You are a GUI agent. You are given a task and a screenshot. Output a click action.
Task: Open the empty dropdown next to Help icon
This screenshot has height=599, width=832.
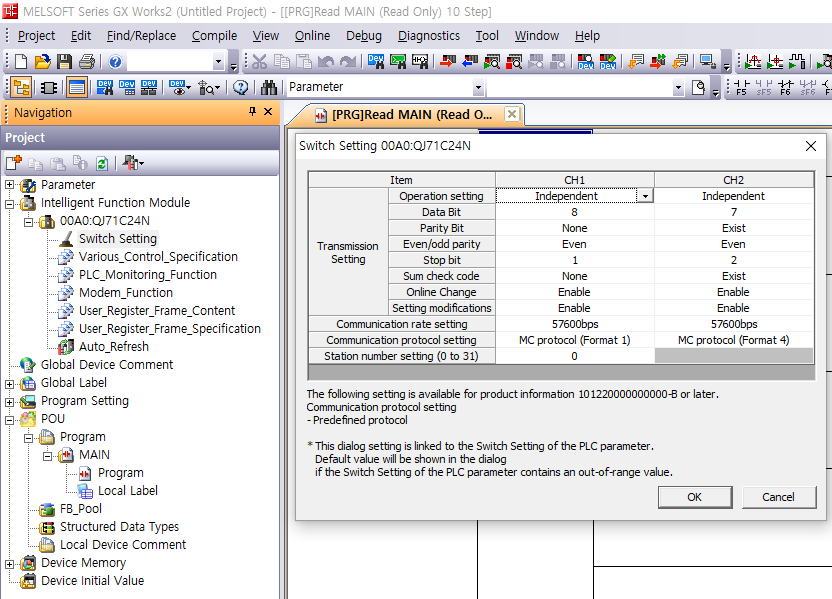[218, 62]
